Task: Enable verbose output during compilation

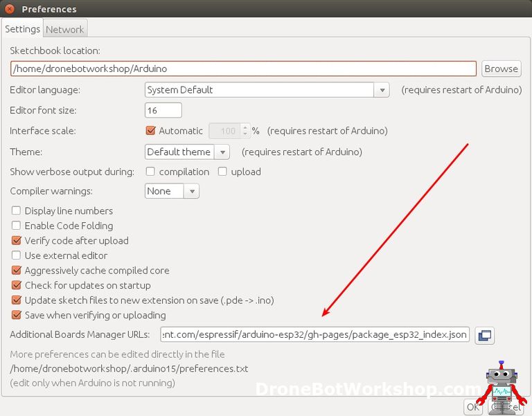Action: coord(150,172)
